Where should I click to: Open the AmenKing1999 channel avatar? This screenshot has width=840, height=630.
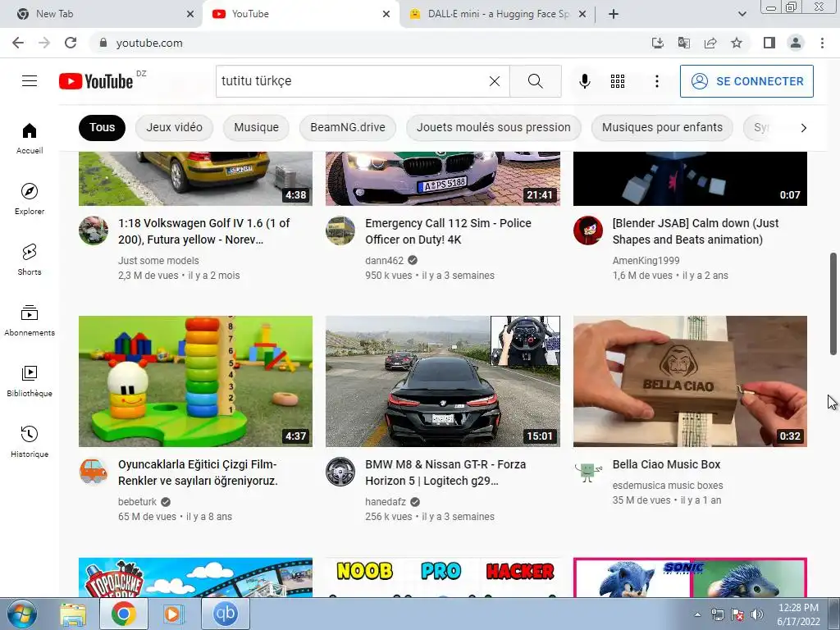click(x=587, y=231)
